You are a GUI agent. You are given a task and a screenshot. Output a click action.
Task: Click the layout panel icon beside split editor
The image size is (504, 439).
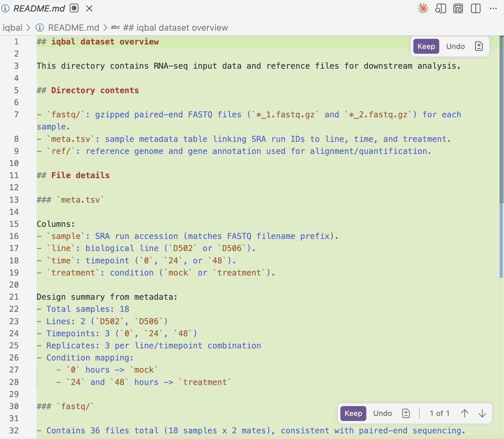[x=458, y=8]
